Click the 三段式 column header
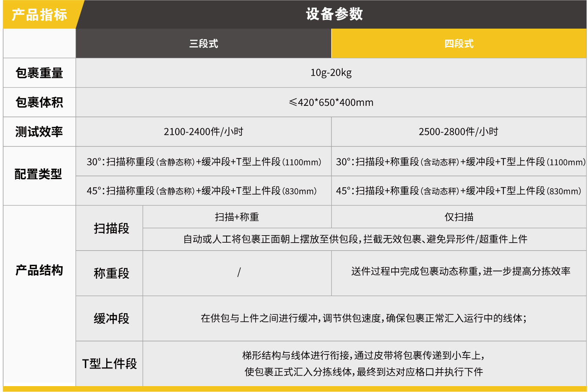 tap(203, 44)
